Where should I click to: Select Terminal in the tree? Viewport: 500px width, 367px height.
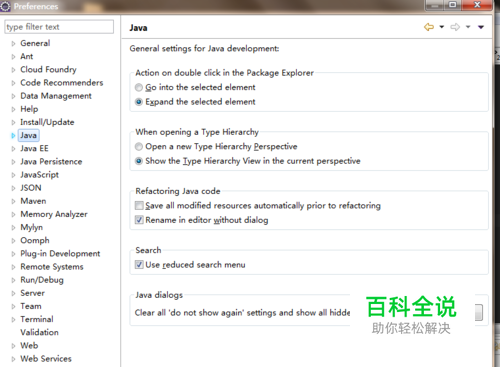tap(37, 319)
